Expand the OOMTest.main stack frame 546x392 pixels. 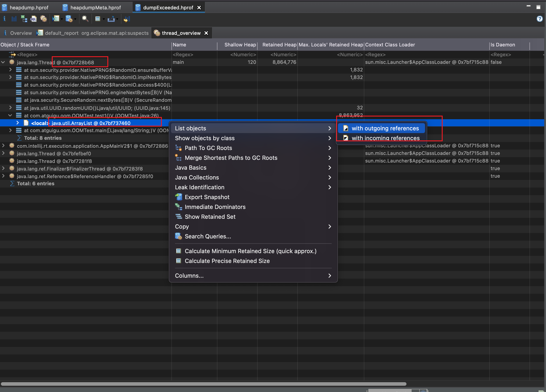pyautogui.click(x=10, y=130)
